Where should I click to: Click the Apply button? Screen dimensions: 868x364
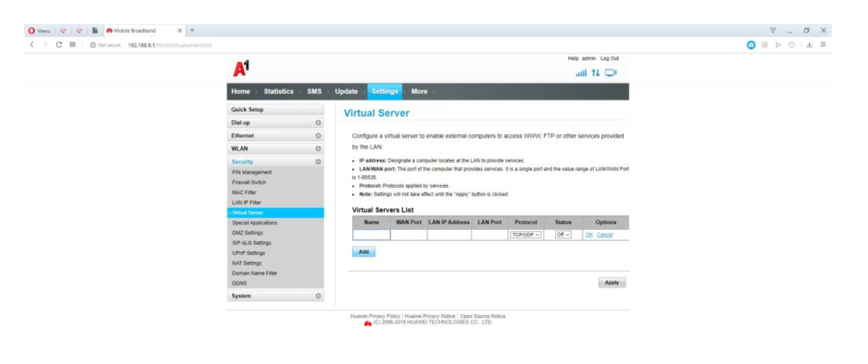point(612,283)
